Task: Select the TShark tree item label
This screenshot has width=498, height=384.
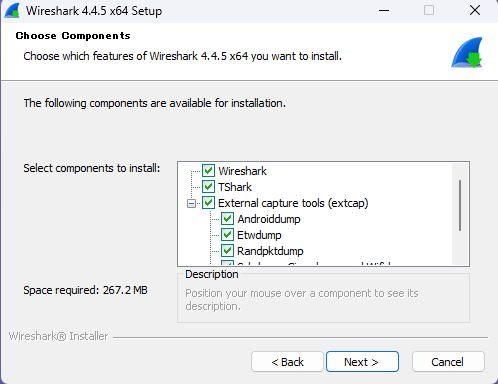Action: click(235, 187)
